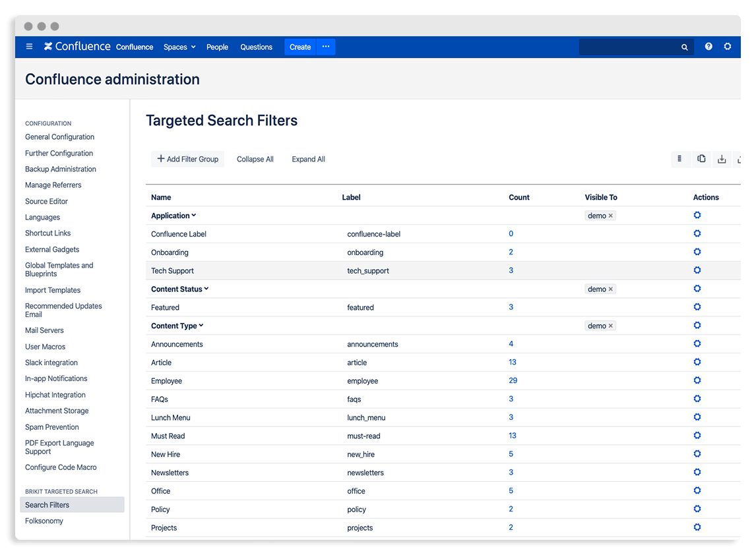Open actions gear for Projects row

coord(697,527)
